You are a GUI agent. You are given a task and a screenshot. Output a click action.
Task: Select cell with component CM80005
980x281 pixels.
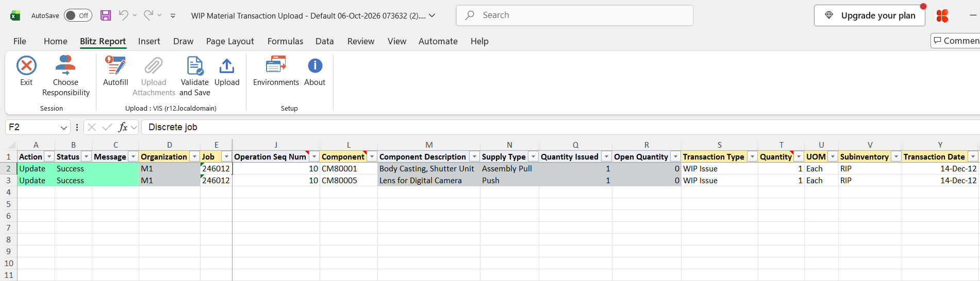[x=348, y=180]
